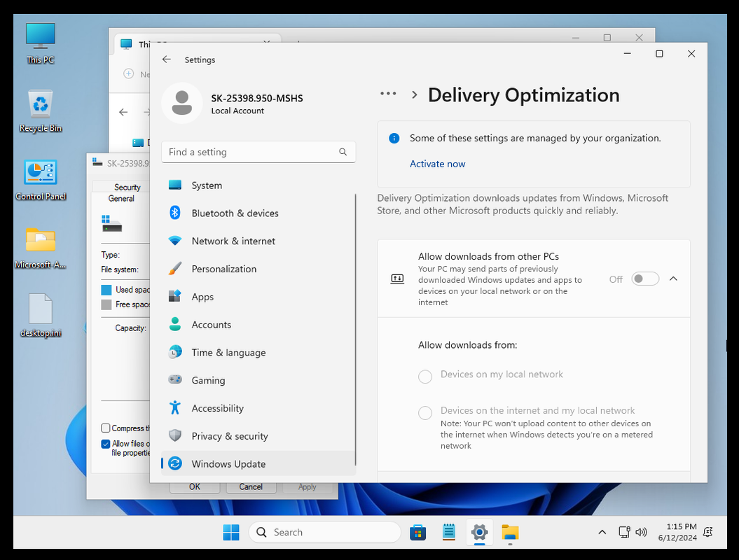Open notification bell in system tray
The width and height of the screenshot is (739, 560).
click(x=707, y=532)
